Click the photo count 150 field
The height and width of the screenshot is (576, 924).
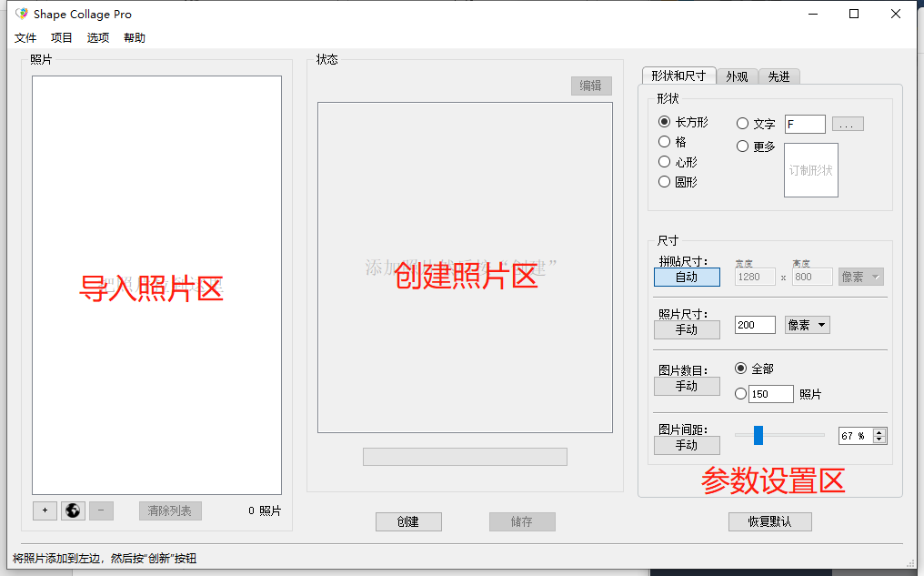click(771, 394)
